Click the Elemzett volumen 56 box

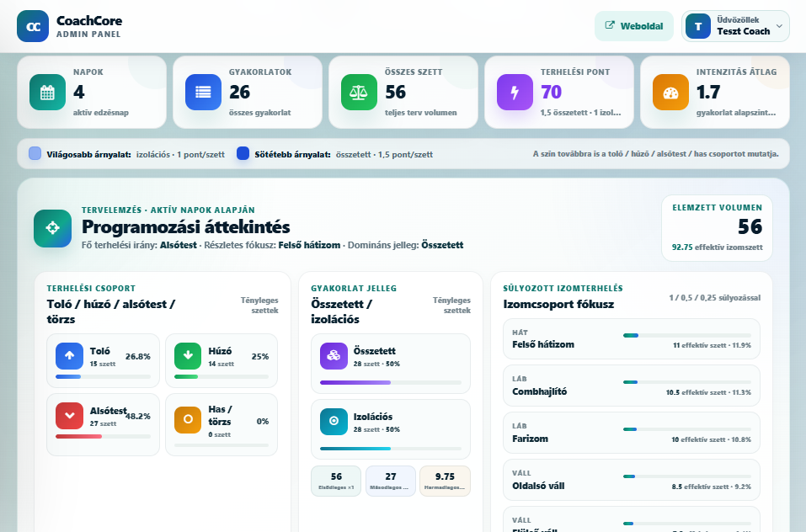[717, 228]
